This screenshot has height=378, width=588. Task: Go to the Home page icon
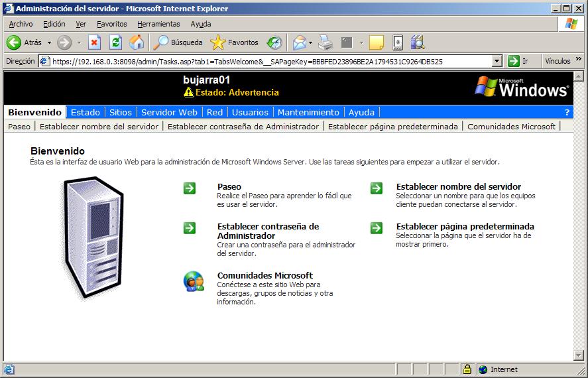(137, 42)
